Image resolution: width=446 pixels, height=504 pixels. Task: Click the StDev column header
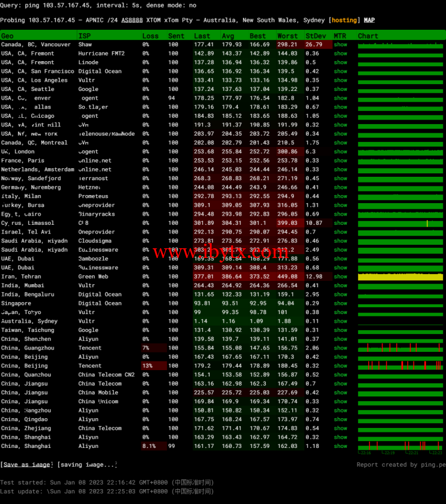point(316,35)
